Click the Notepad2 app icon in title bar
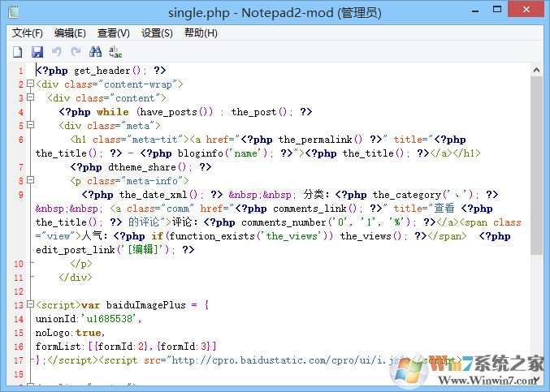 (14, 12)
